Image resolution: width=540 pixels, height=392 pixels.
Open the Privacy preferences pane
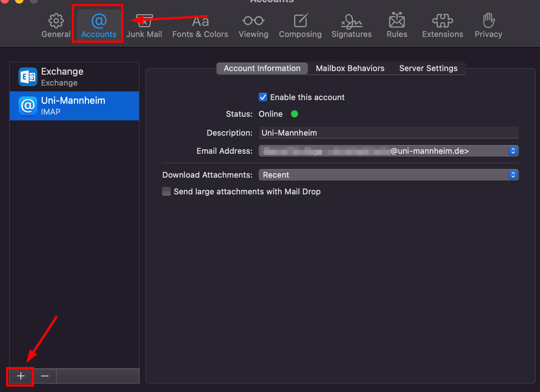coord(489,26)
